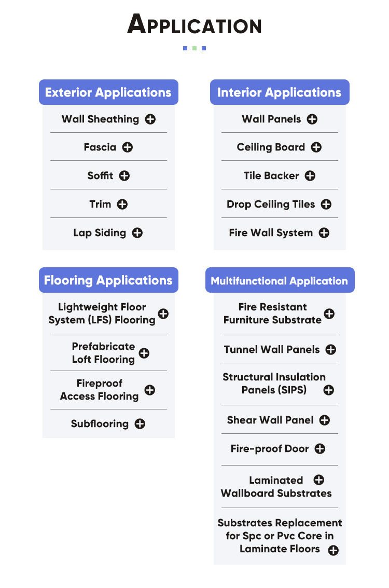Screen dimensions: 389x588
Task: Click the plus icon next to Subflooring
Action: click(x=140, y=424)
